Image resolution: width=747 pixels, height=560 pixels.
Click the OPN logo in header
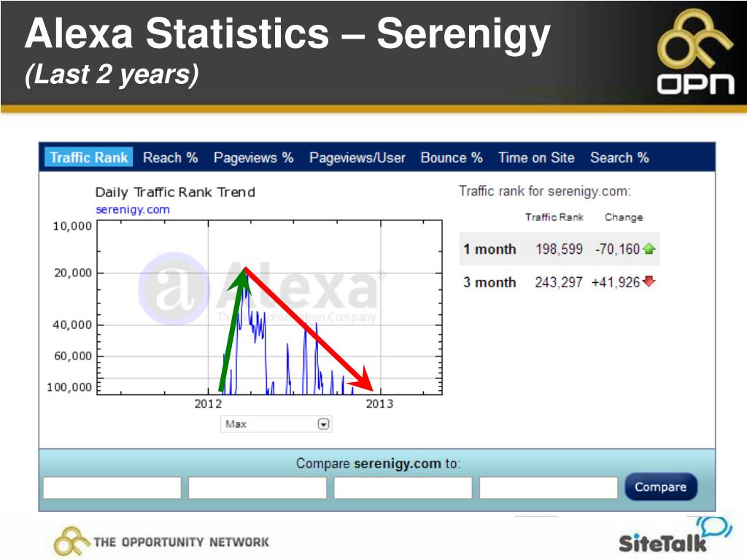pos(695,52)
